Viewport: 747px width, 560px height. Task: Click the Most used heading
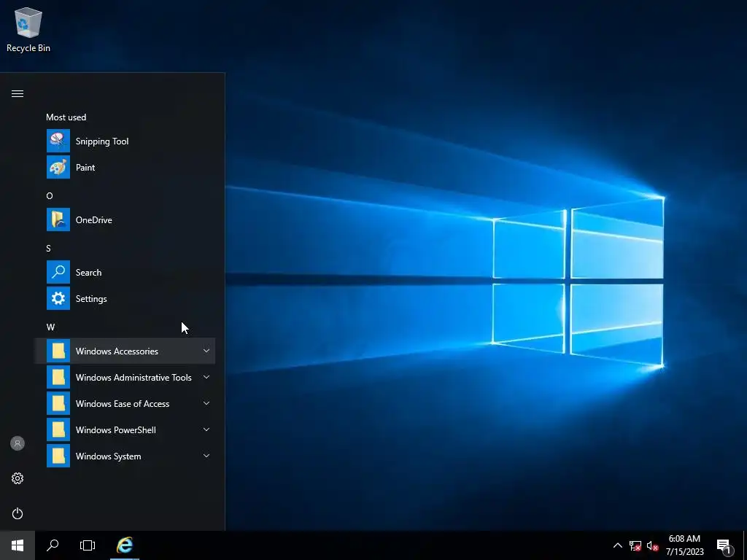click(66, 117)
